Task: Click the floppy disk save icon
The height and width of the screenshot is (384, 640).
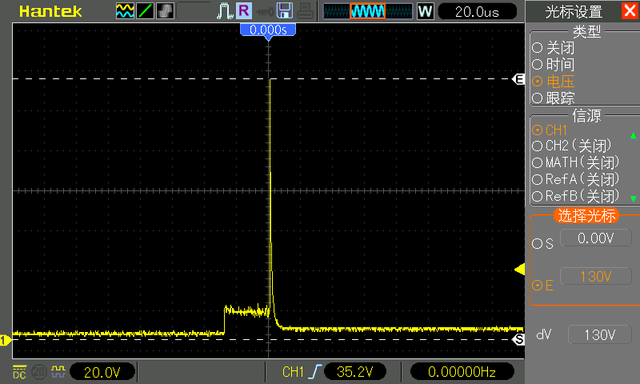Action: point(284,11)
